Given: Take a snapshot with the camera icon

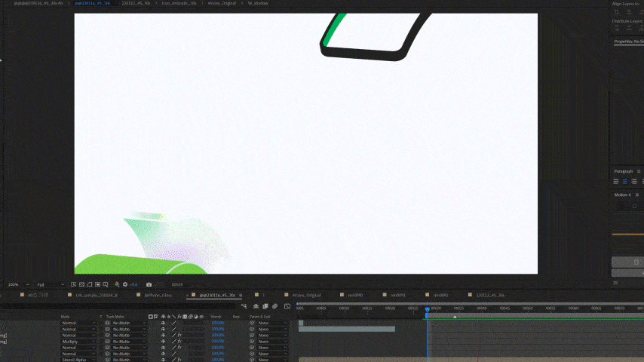Looking at the screenshot, I should (x=149, y=284).
